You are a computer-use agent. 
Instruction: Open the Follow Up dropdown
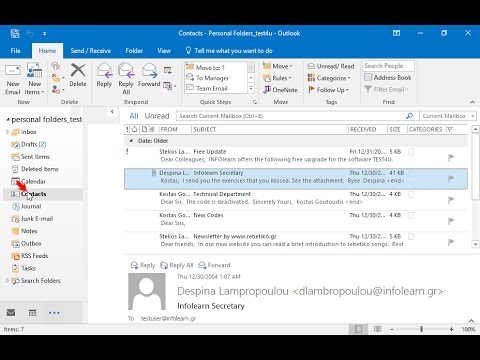click(328, 90)
